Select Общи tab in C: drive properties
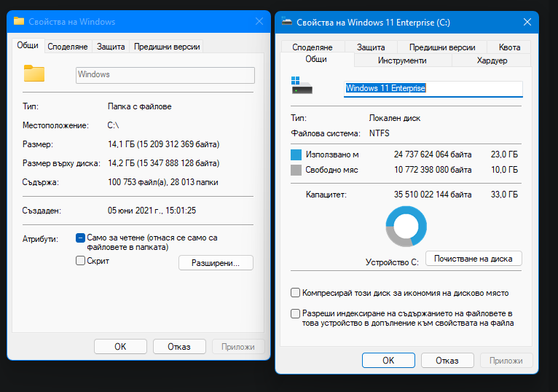 click(316, 59)
